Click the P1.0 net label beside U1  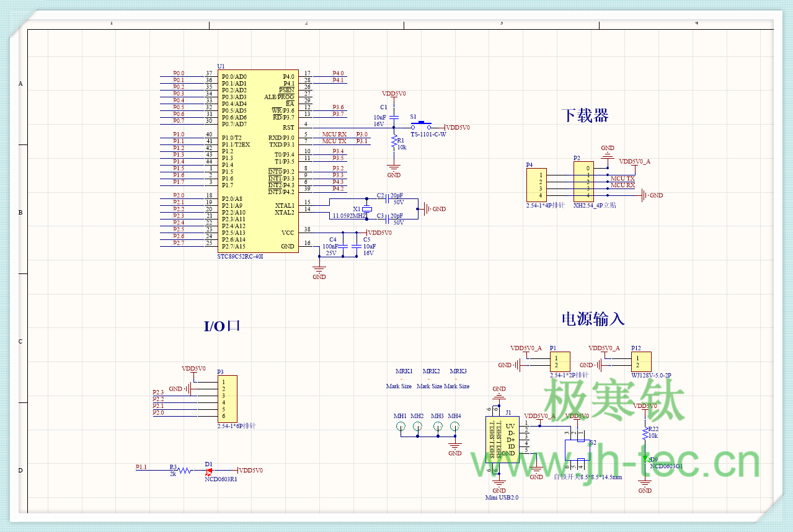tap(179, 135)
